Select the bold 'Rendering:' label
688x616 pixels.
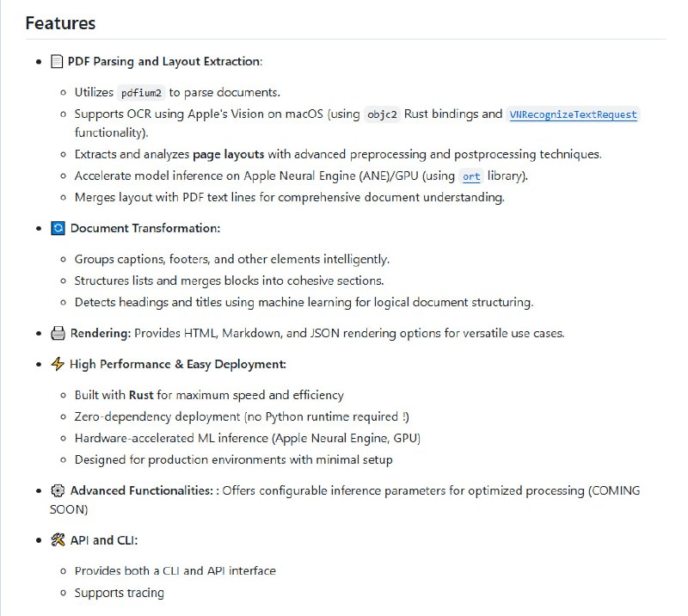[x=101, y=333]
